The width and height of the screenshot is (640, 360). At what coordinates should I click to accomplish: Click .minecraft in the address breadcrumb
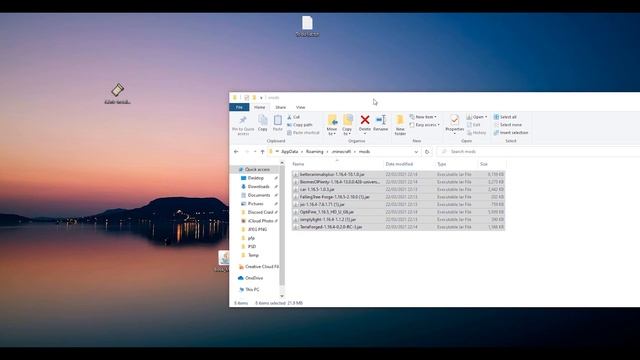[341, 151]
